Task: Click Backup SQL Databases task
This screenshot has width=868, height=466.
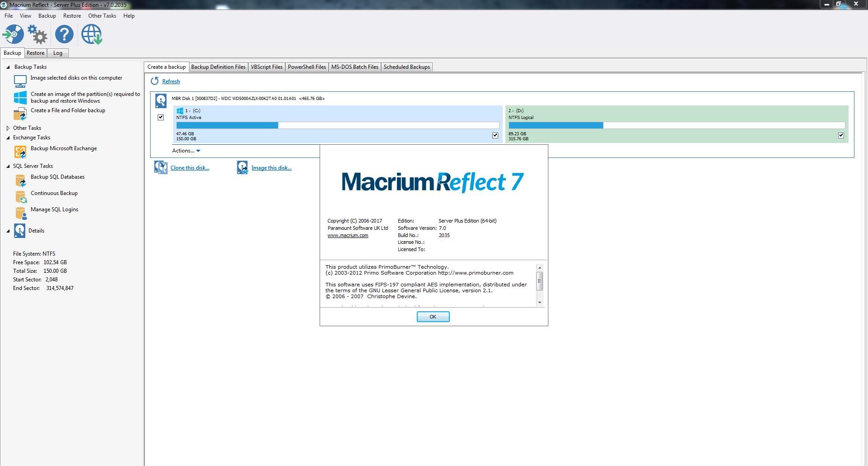Action: click(57, 177)
